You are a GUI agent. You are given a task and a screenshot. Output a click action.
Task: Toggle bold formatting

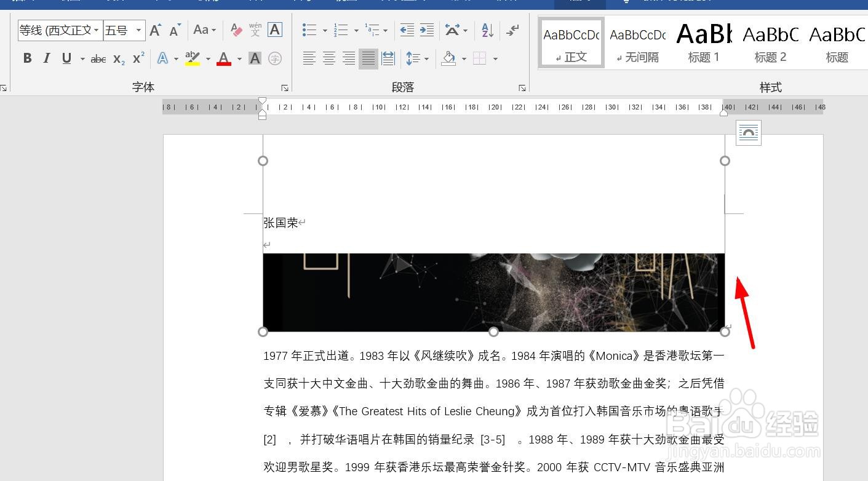click(27, 58)
